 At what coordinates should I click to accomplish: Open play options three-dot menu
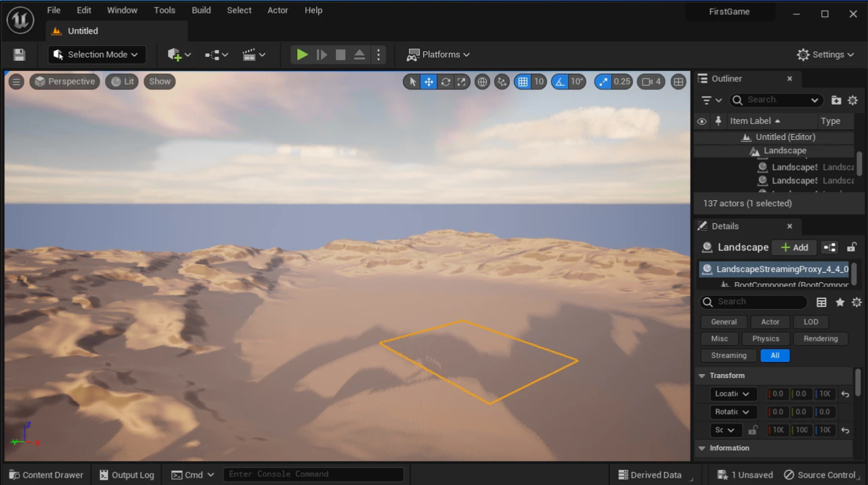378,55
